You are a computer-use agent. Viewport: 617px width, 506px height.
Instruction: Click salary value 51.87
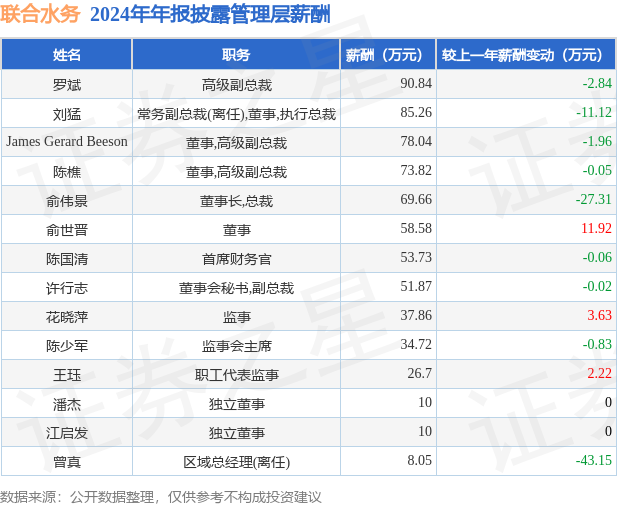pos(416,286)
